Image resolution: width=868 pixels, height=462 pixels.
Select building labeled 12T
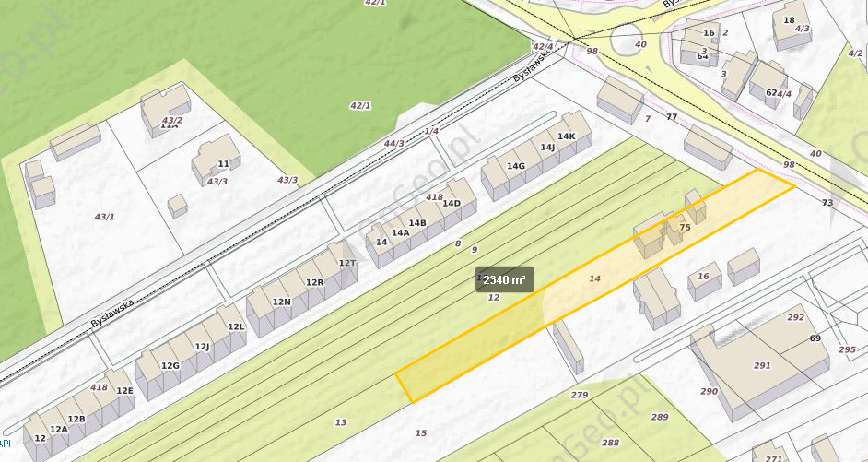click(347, 263)
